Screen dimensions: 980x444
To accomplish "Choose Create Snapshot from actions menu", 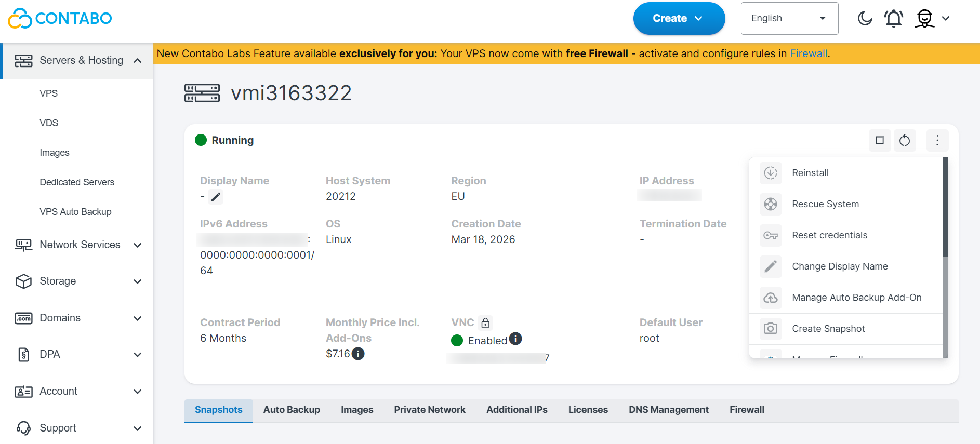I will point(846,329).
